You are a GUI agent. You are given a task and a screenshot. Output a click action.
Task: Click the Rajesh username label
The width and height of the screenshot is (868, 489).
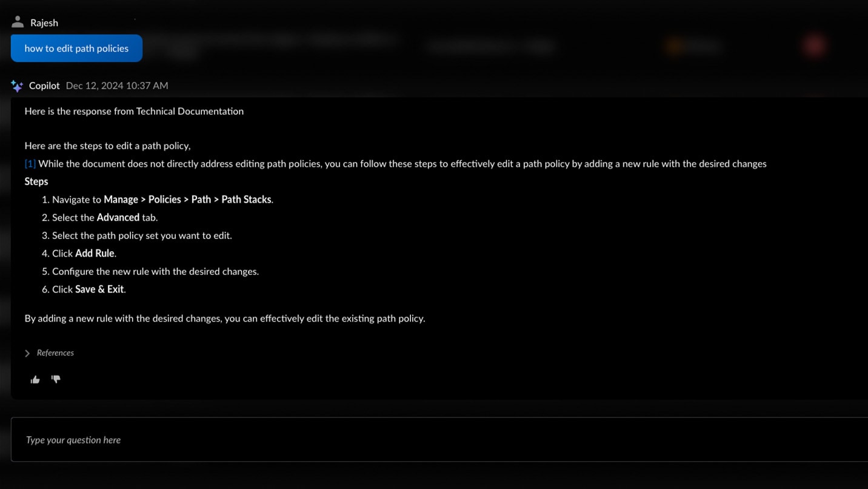(x=44, y=23)
